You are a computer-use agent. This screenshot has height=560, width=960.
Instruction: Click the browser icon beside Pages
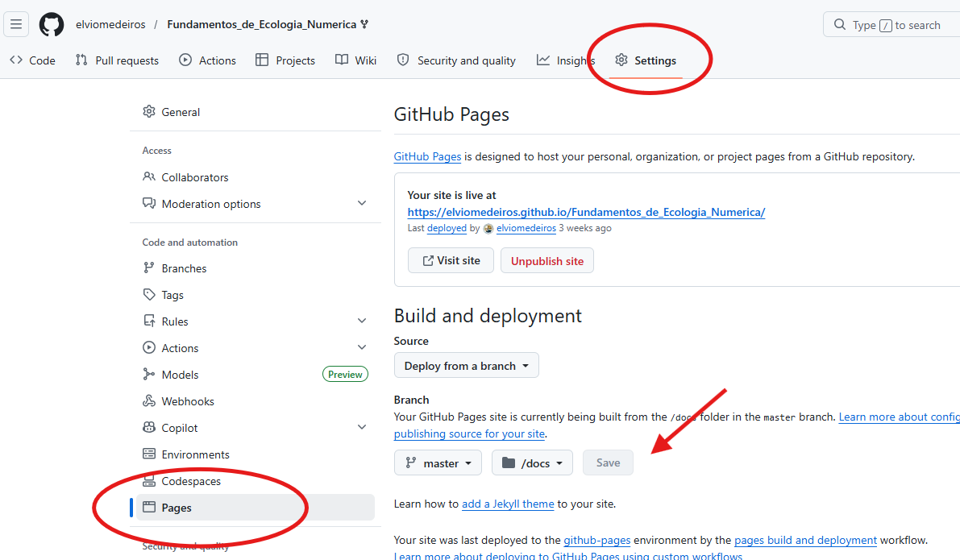149,507
